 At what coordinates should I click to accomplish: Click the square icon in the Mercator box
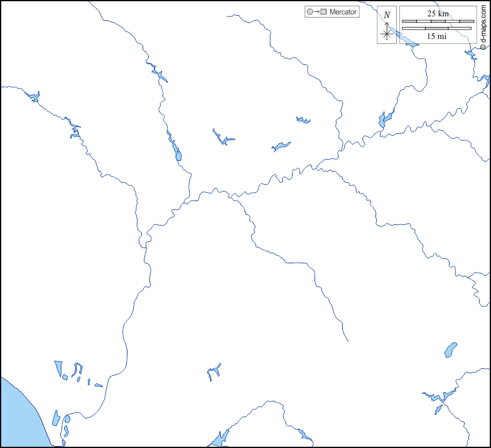click(324, 12)
